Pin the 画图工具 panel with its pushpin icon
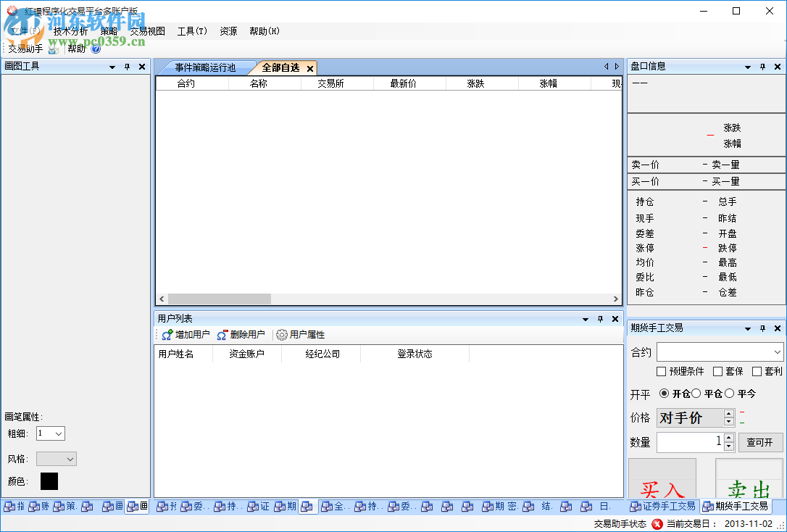 [127, 66]
